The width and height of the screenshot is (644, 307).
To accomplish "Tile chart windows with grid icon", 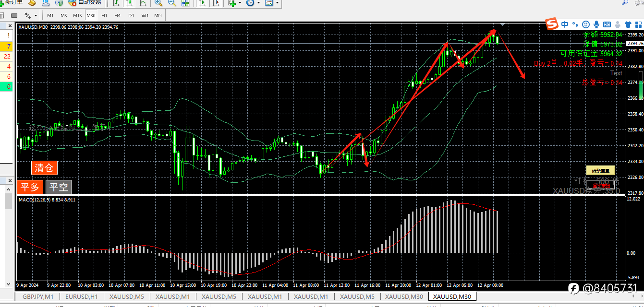I will click(186, 3).
